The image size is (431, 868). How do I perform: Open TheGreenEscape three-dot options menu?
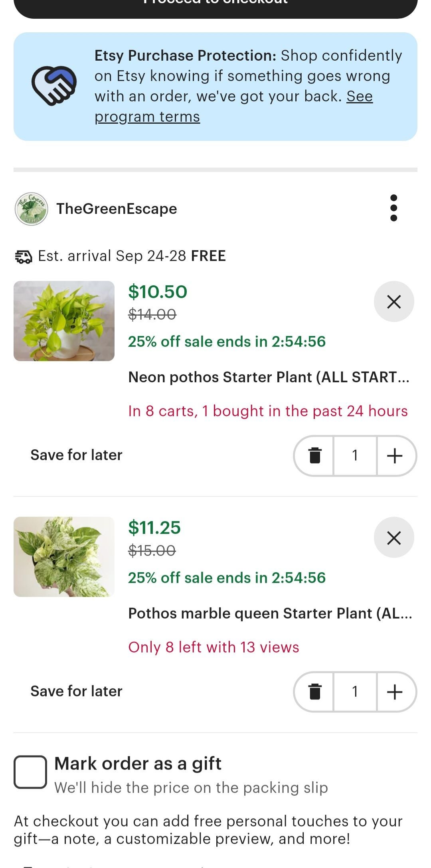[x=393, y=208]
